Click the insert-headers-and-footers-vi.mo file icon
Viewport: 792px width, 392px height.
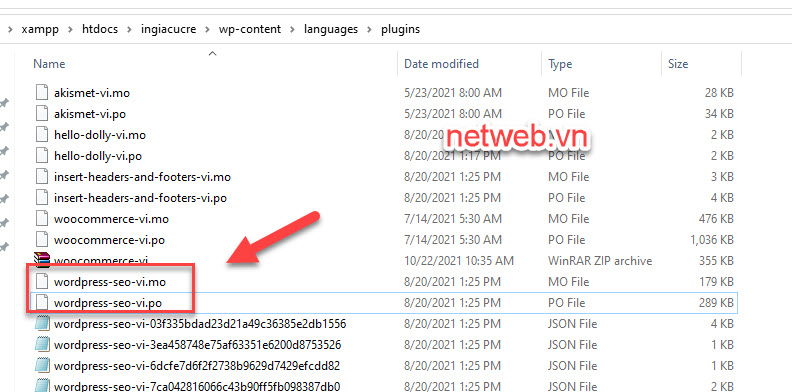point(42,177)
